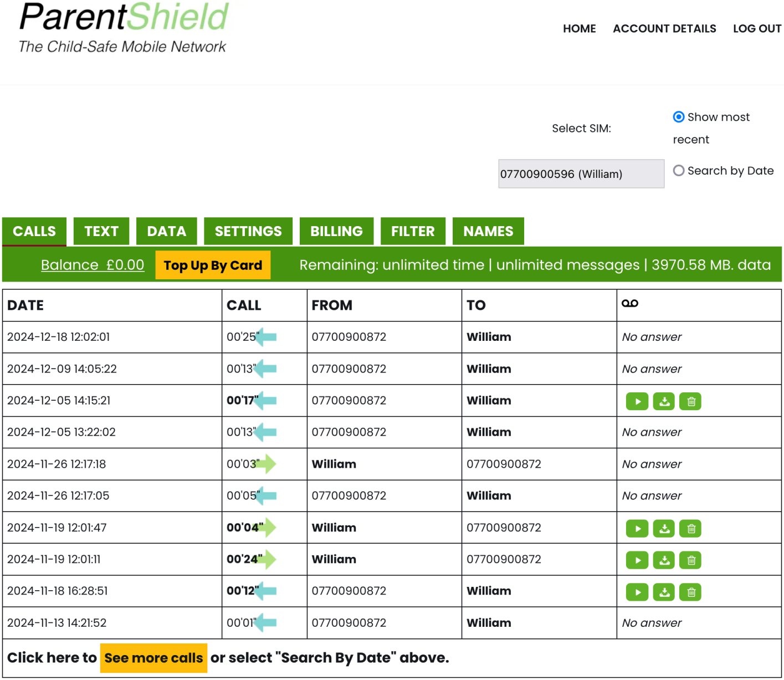
Task: Download the voicemail from 2024-11-18 16:28:51
Action: [x=664, y=592]
